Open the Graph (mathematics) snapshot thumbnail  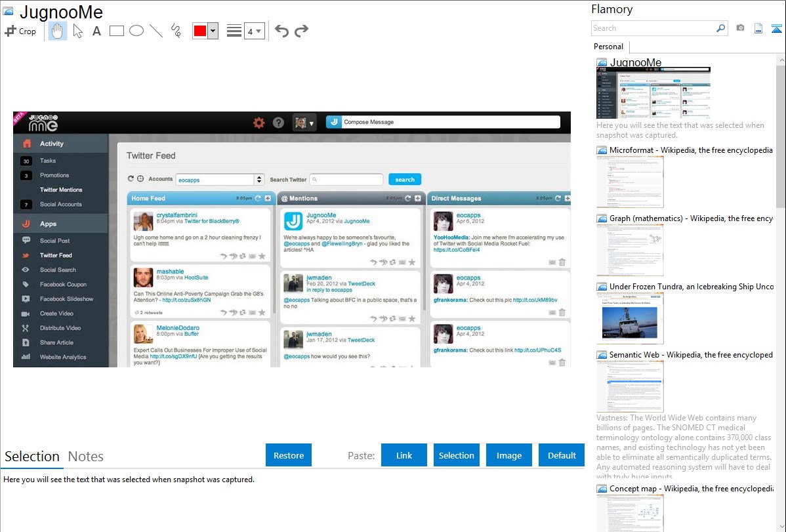point(630,250)
